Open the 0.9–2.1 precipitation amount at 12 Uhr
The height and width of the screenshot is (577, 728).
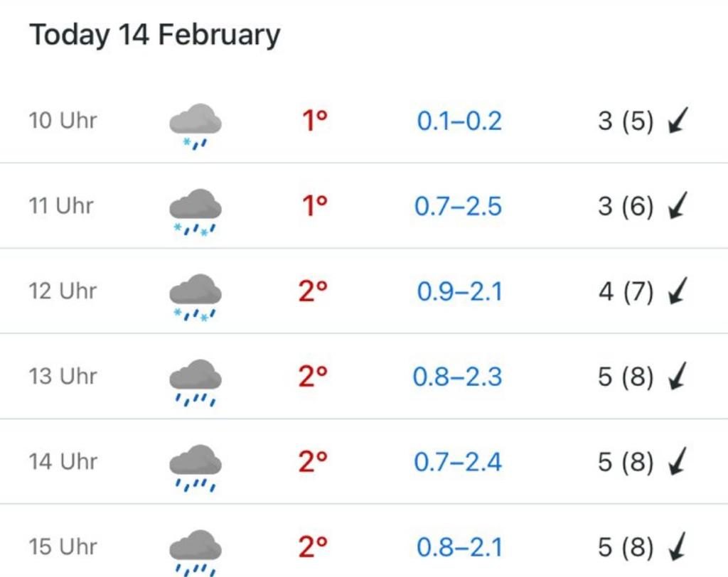tap(460, 291)
